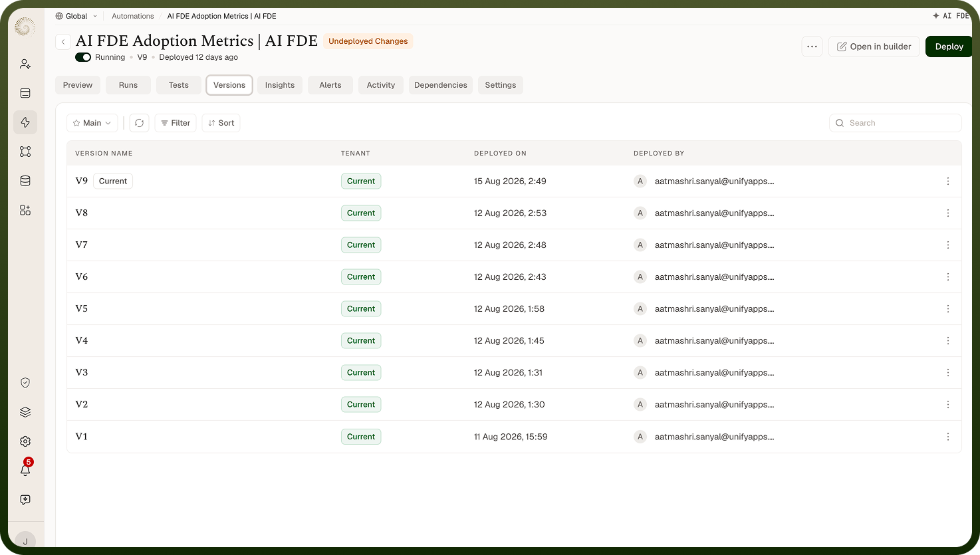The image size is (980, 555).
Task: Click the Deployed On column header
Action: [x=500, y=154]
